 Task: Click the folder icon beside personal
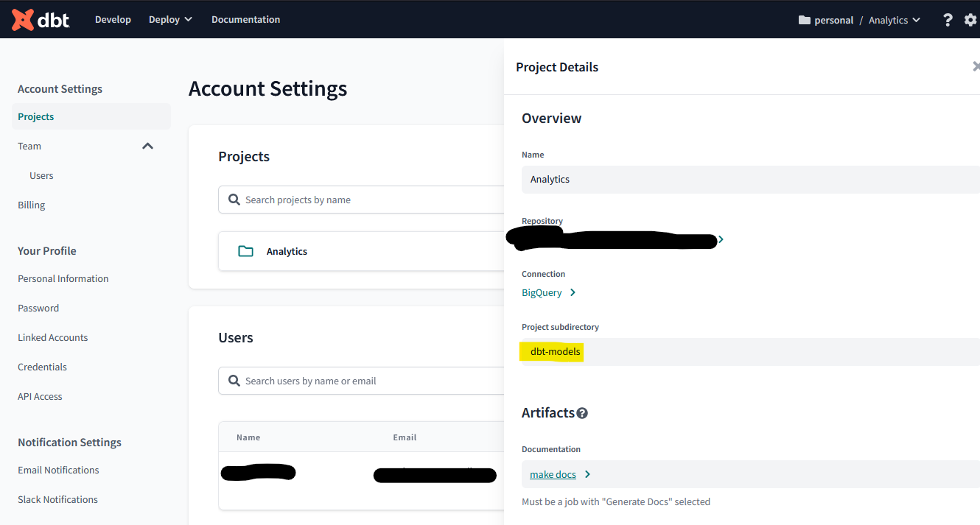point(805,20)
